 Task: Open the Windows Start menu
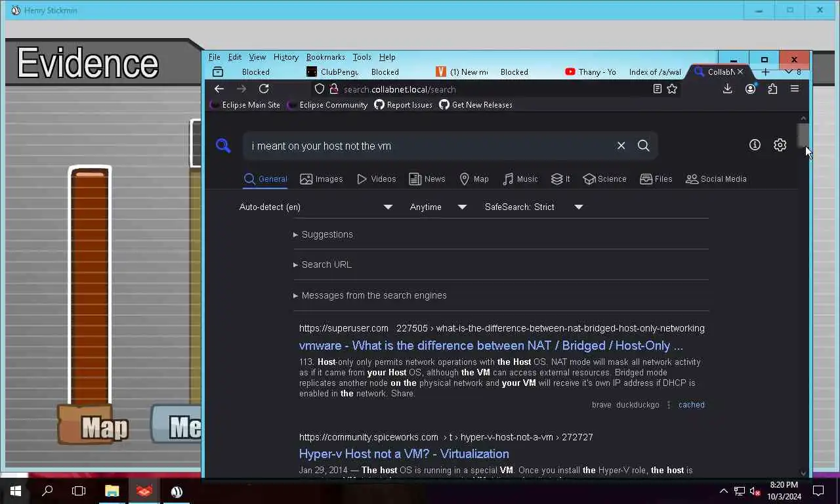coord(15,491)
